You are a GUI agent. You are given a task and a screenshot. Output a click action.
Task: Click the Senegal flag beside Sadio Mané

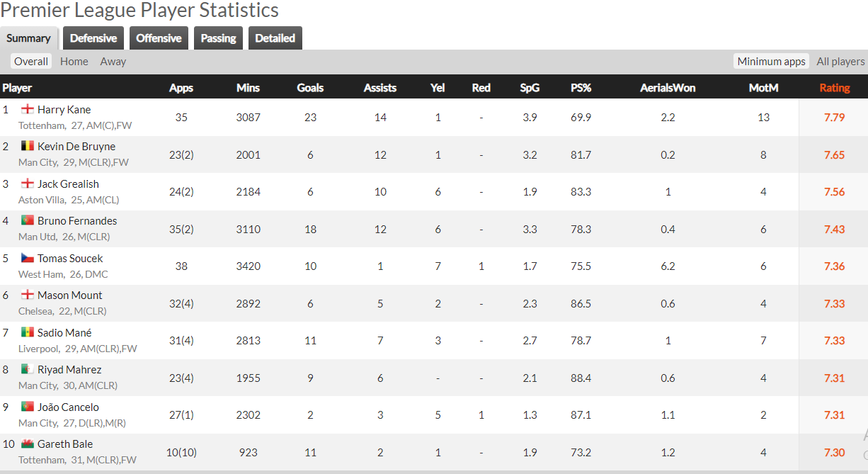pyautogui.click(x=28, y=332)
